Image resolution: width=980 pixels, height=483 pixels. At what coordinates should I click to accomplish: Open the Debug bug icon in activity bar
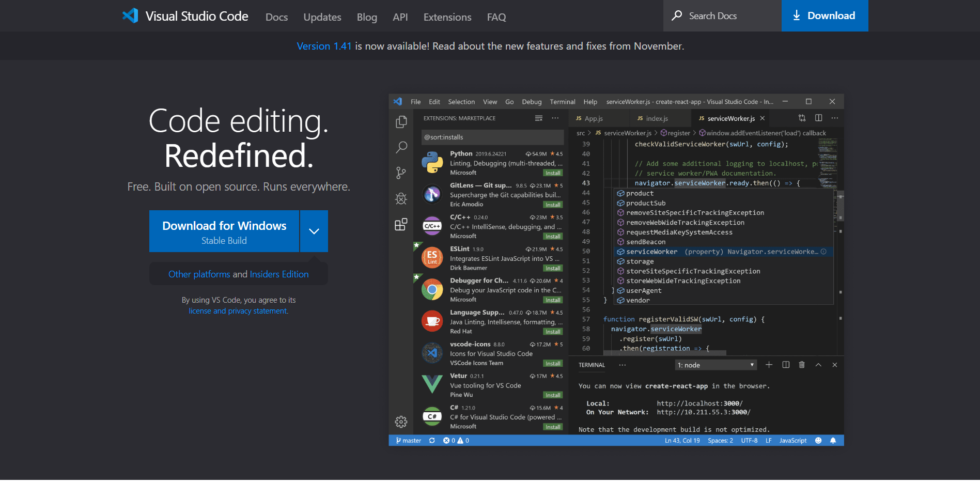401,199
